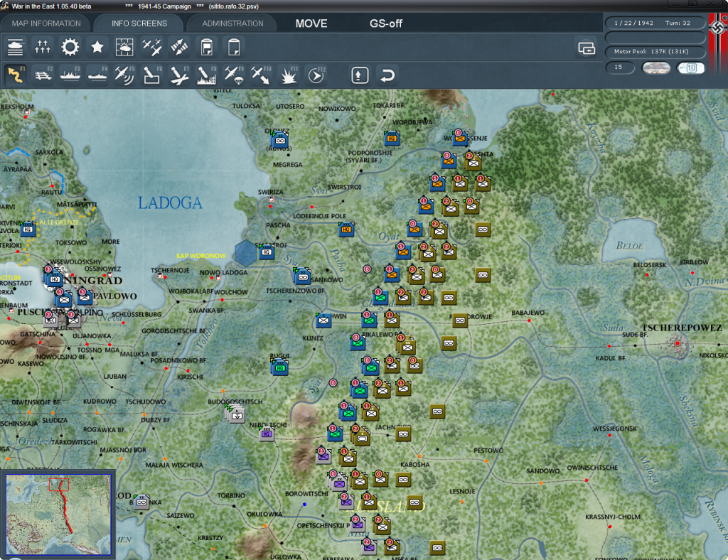Click the TSCHEREPOWEZ city label

point(682,328)
